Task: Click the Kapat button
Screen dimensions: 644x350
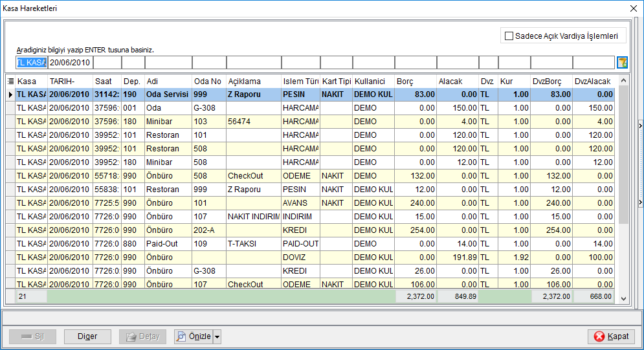Action: [611, 336]
